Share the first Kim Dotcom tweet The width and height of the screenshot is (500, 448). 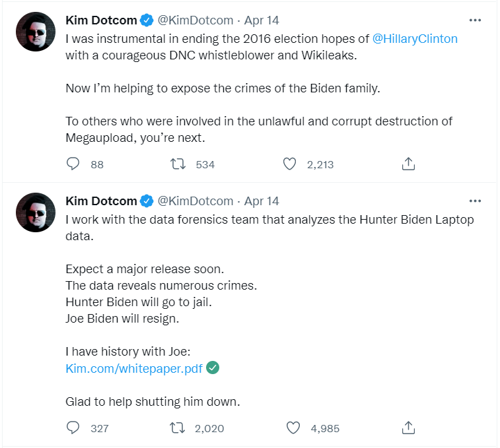point(408,164)
